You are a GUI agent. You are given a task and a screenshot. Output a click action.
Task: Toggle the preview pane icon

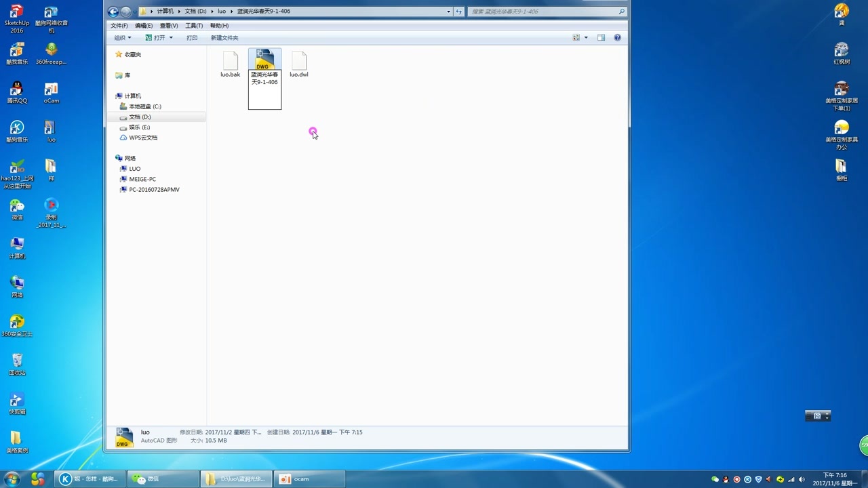coord(601,38)
